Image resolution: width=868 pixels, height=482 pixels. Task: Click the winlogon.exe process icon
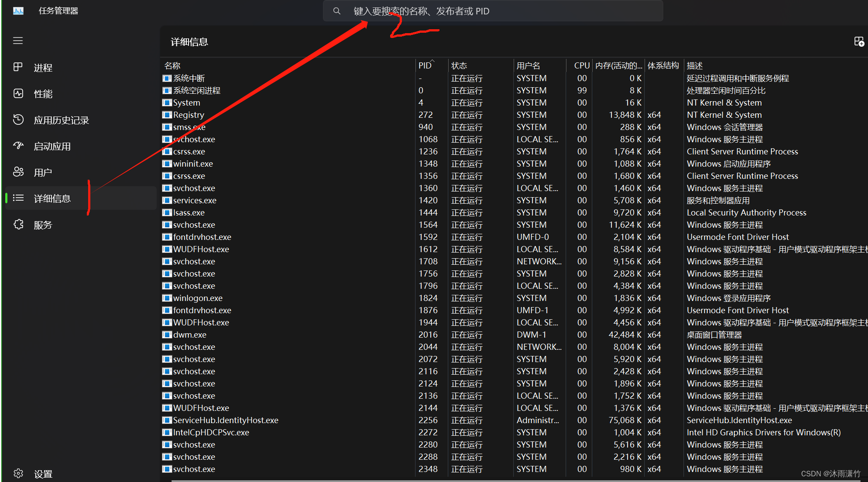167,298
